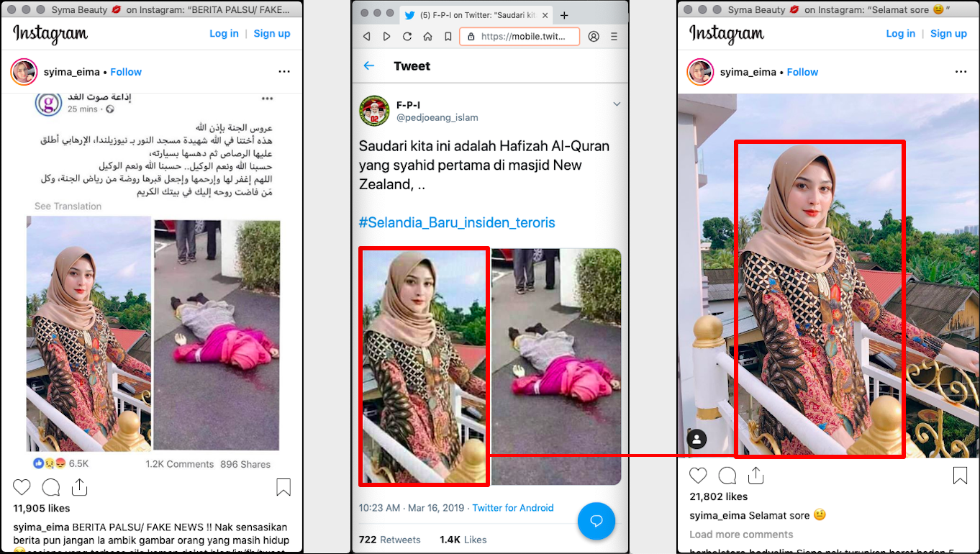The height and width of the screenshot is (554, 980).
Task: Click the account profile icon beside the address bar
Action: (594, 36)
